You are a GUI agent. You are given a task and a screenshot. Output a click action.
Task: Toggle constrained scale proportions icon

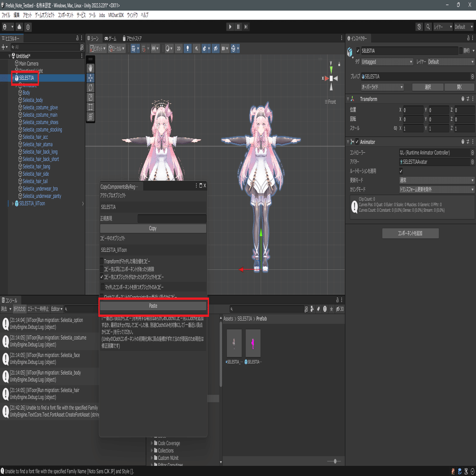click(x=395, y=128)
